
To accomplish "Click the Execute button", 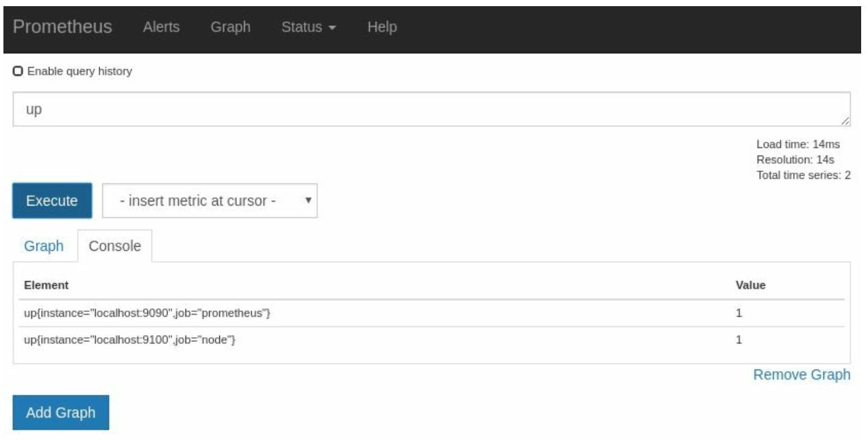I will 52,201.
